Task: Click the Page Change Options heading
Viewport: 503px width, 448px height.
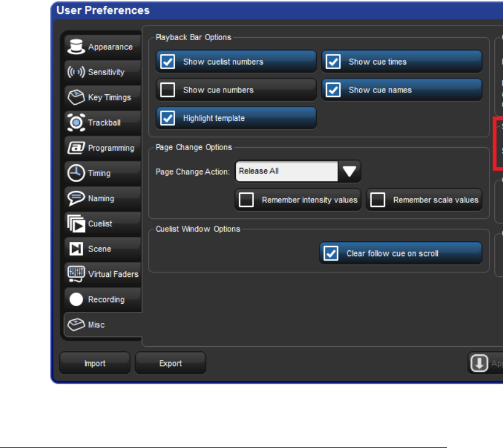Action: 194,148
